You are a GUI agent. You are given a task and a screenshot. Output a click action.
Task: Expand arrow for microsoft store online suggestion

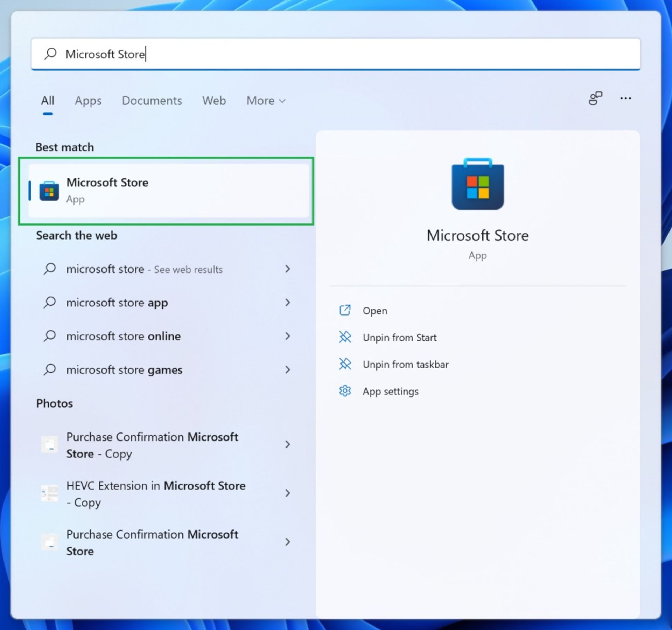point(287,336)
